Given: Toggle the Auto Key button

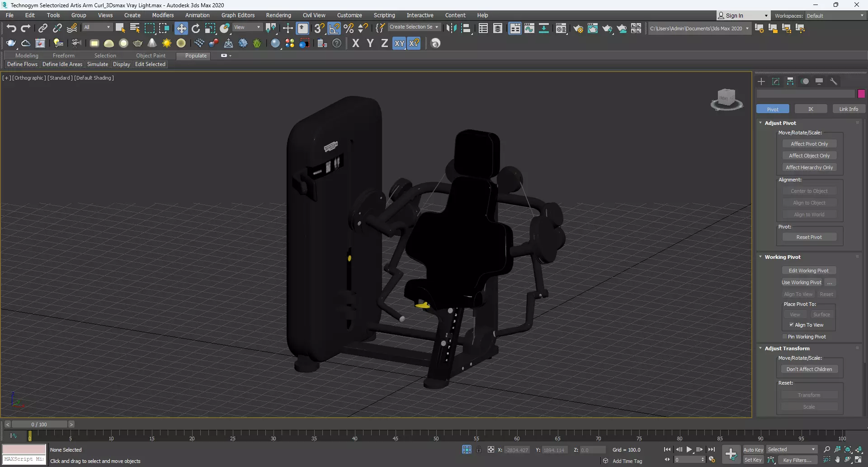Looking at the screenshot, I should click(x=753, y=449).
